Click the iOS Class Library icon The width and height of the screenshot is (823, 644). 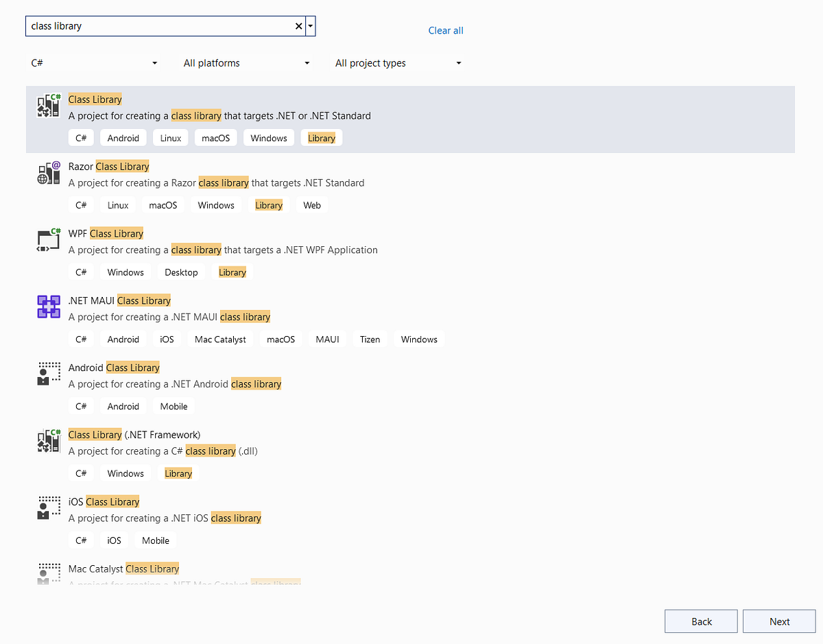(48, 508)
